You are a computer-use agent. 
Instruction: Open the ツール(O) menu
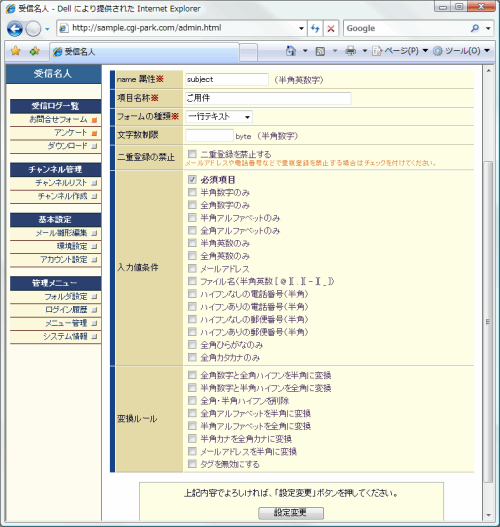tap(461, 51)
